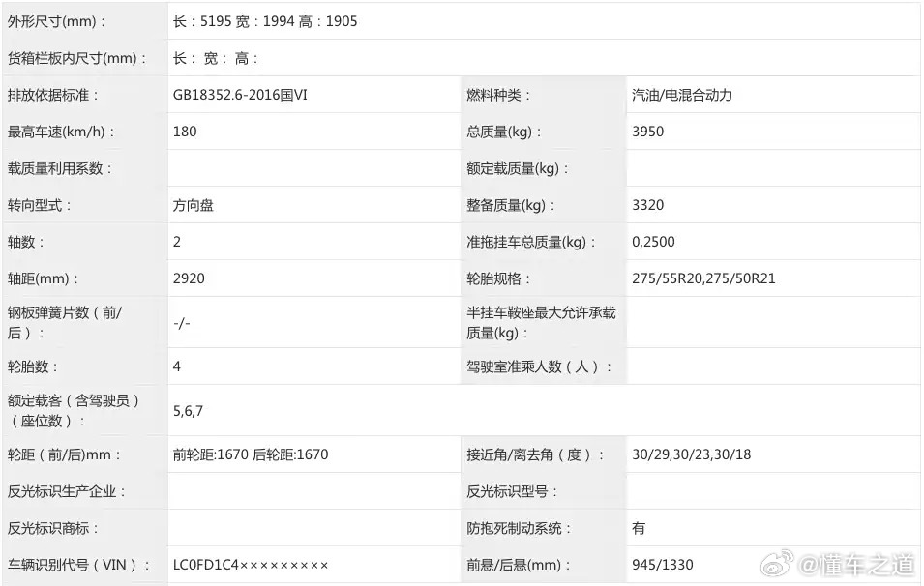Viewport: 924px width, 586px height.
Task: Select the value 方向盘
Action: (x=194, y=206)
